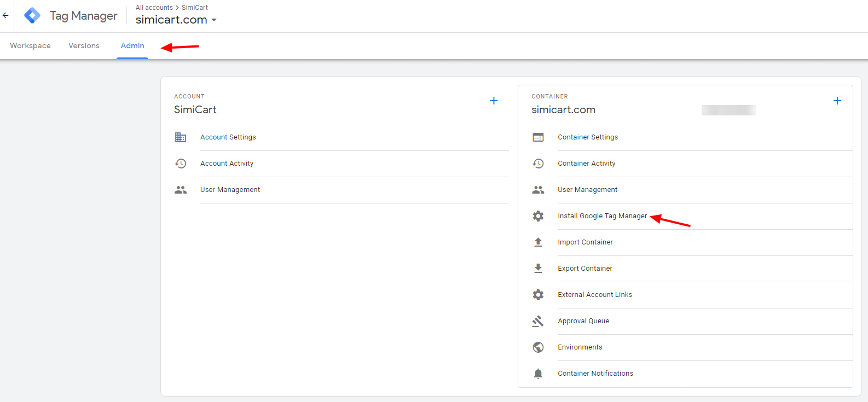Image resolution: width=868 pixels, height=402 pixels.
Task: Click the Container Settings window icon
Action: (x=538, y=137)
